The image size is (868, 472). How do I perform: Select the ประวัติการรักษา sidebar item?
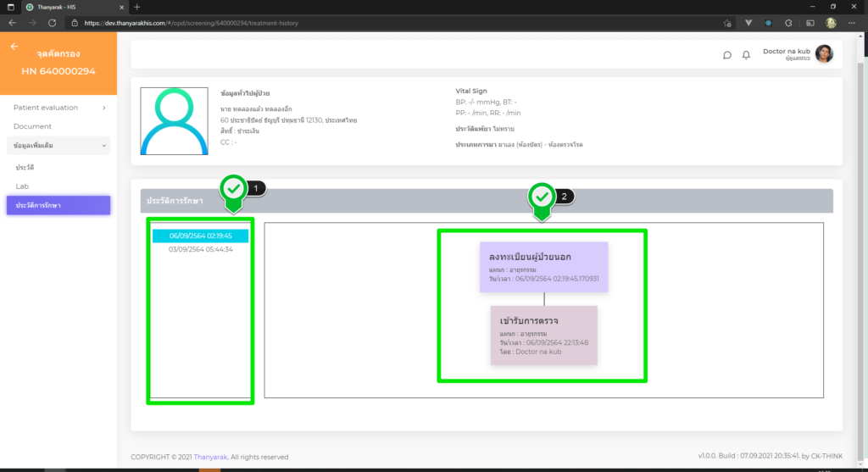(x=58, y=205)
